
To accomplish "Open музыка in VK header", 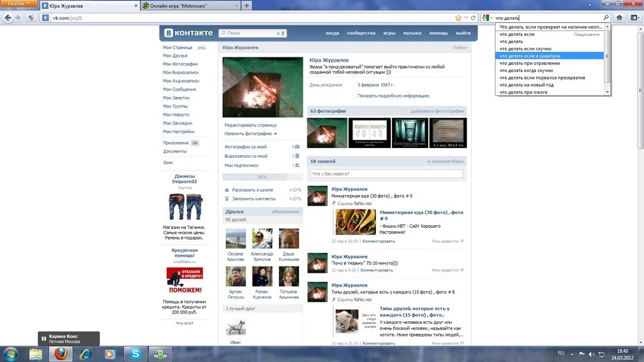I will [412, 33].
